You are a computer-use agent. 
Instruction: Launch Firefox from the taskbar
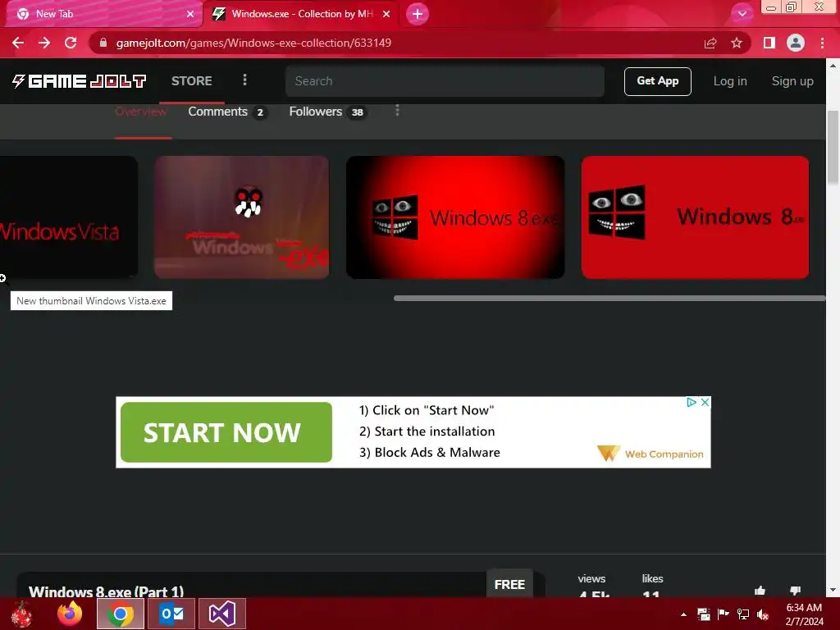(71, 614)
